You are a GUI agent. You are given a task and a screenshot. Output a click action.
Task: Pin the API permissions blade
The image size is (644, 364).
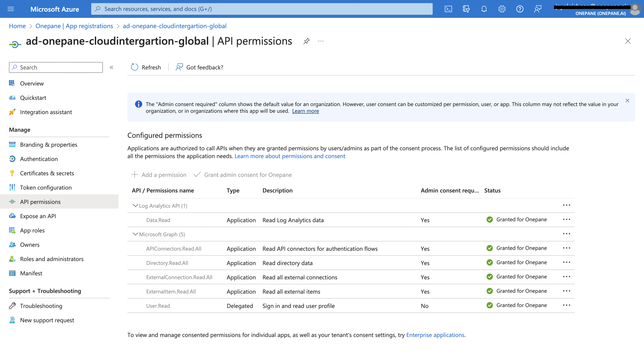(306, 41)
